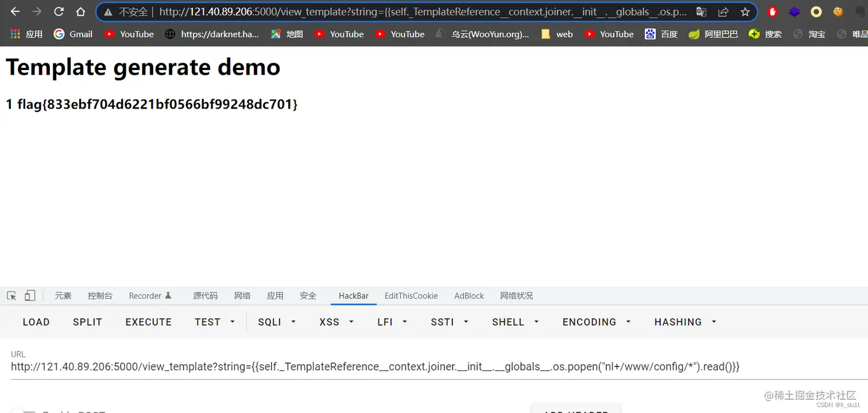
Task: Toggle the DevTools device toolbar icon
Action: [30, 296]
